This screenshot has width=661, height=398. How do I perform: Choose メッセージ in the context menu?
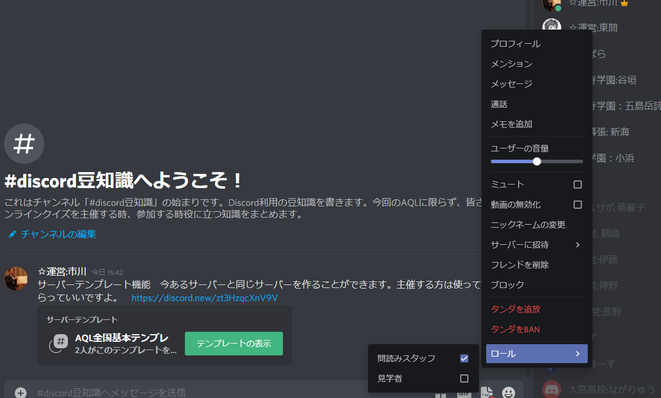tap(537, 84)
